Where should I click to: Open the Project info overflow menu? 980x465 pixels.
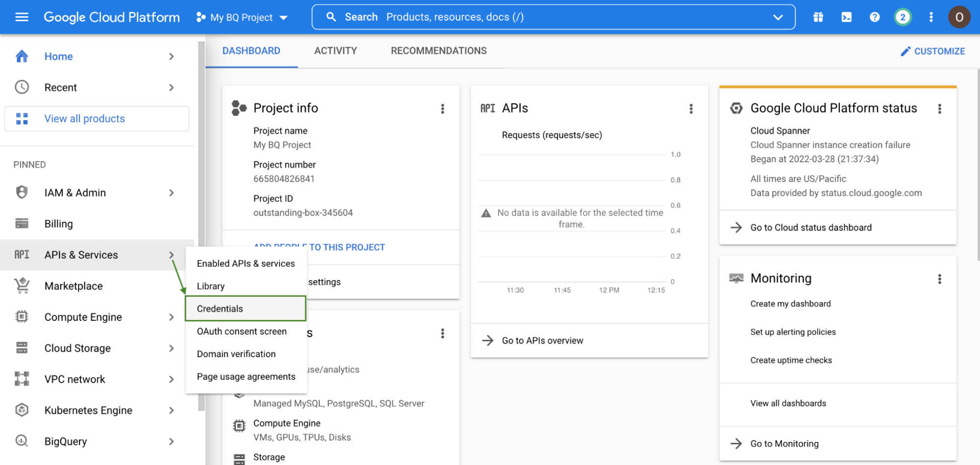[443, 108]
